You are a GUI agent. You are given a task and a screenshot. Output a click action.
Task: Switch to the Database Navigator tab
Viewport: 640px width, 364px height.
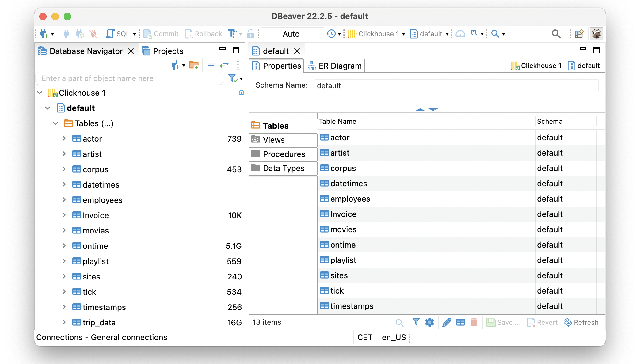coord(86,51)
